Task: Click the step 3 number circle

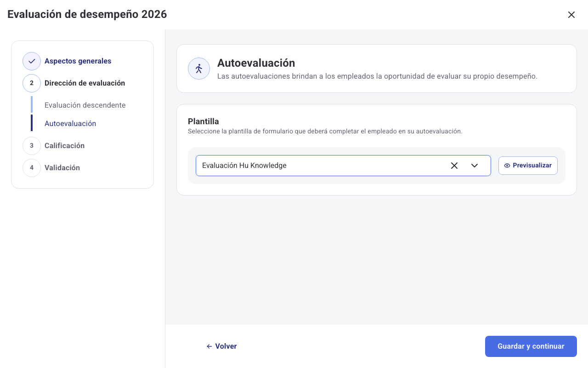Action: [32, 146]
